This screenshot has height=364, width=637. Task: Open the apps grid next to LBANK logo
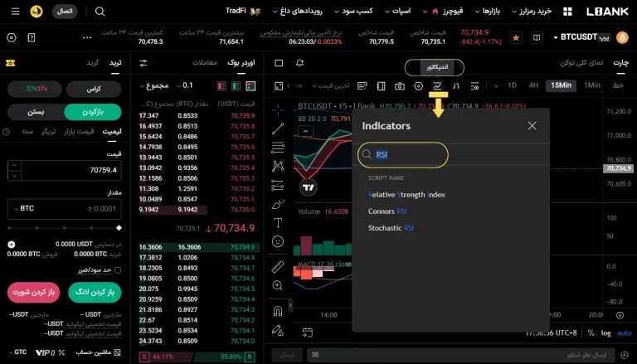(567, 12)
